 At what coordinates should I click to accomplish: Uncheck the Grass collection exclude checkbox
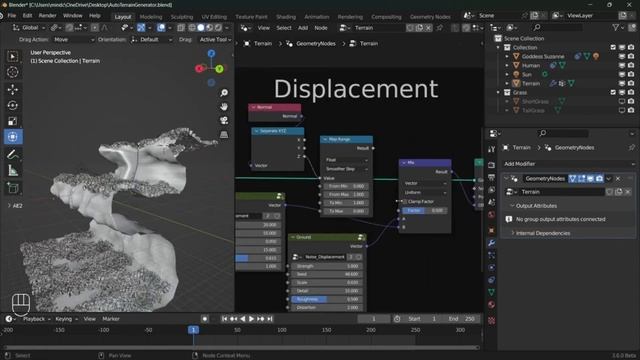click(613, 92)
